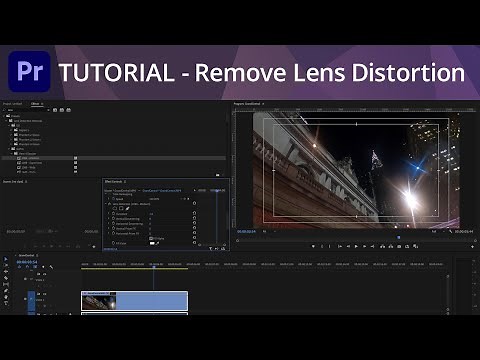Open the Effect Controls tab

click(113, 182)
